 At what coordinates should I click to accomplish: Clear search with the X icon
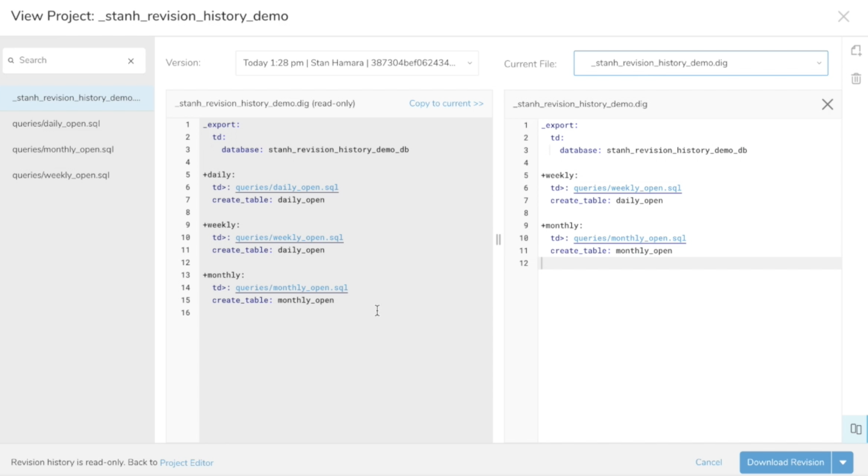click(x=131, y=61)
